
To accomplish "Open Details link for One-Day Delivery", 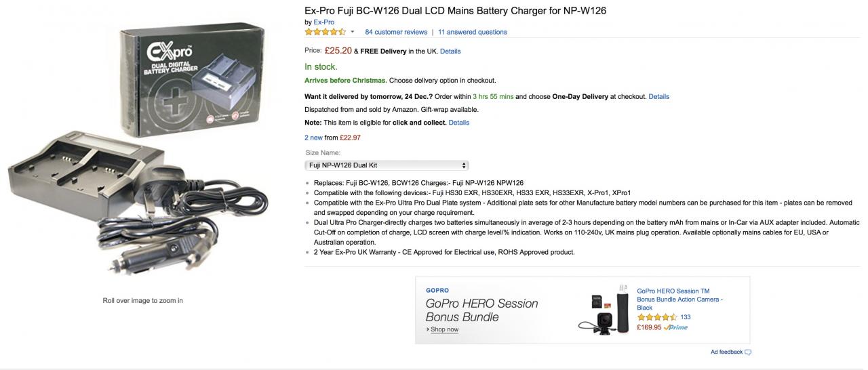I will click(x=658, y=97).
